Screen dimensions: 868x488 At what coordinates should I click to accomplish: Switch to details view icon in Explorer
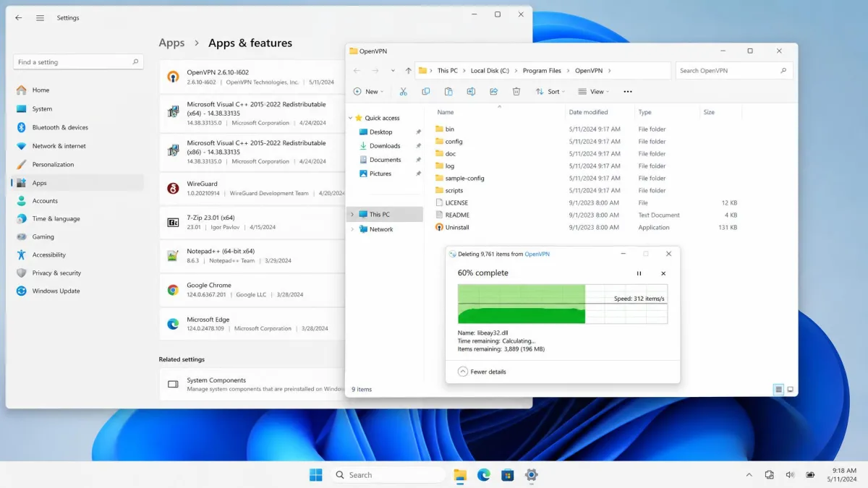coord(778,390)
